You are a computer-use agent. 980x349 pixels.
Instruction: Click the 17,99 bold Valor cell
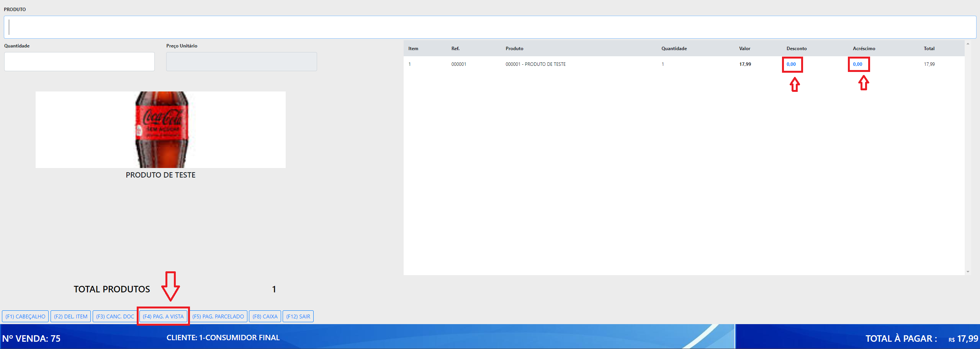[x=745, y=64]
